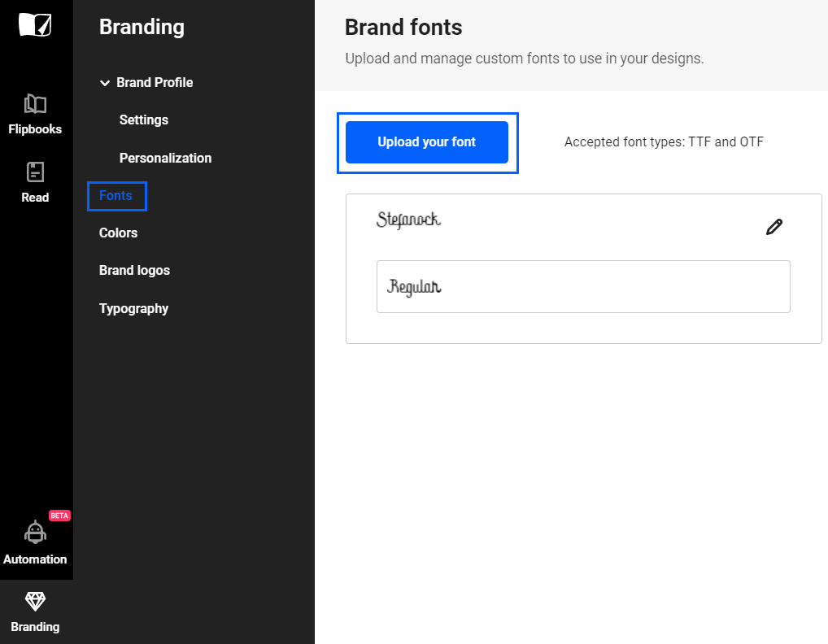Open the Brand logos menu item

[135, 270]
